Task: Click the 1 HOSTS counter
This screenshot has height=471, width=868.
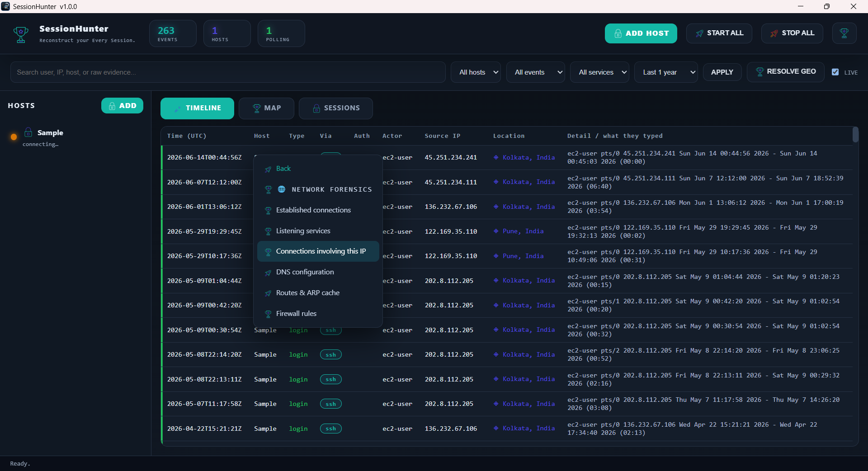Action: pyautogui.click(x=227, y=33)
